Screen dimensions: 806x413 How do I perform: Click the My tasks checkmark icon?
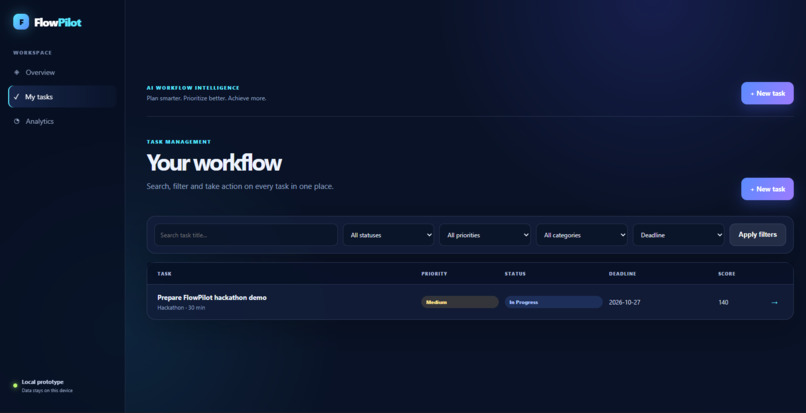click(16, 97)
